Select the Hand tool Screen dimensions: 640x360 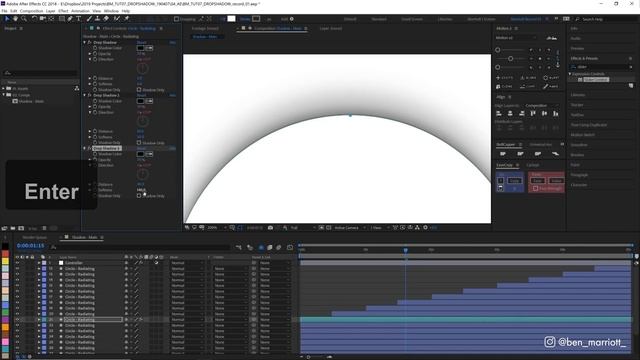click(x=16, y=19)
